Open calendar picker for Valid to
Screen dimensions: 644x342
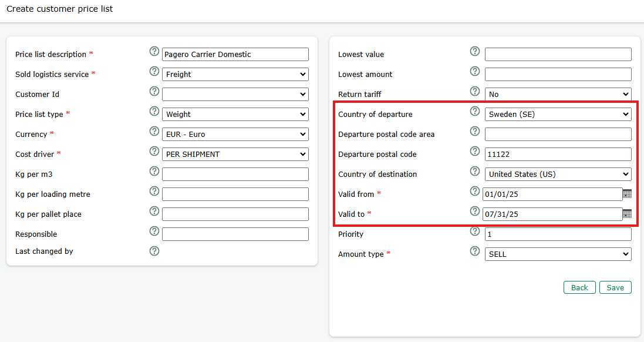(x=627, y=214)
